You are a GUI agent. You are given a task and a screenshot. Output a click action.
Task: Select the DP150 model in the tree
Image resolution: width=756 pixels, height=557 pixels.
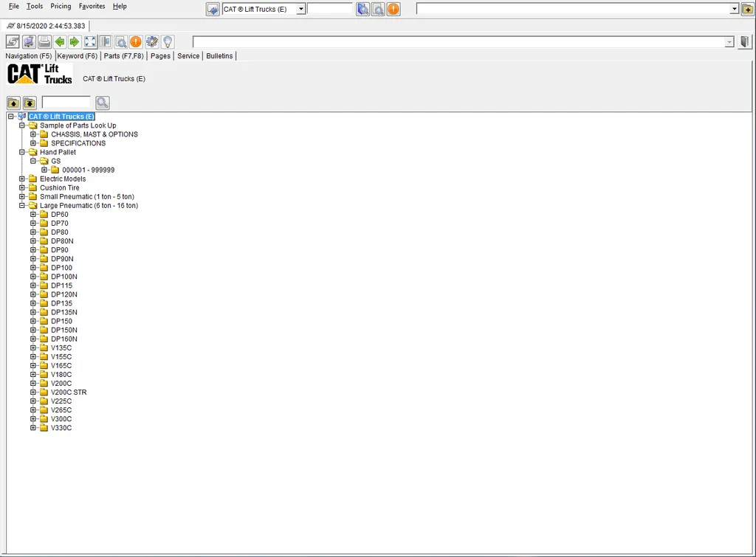62,322
